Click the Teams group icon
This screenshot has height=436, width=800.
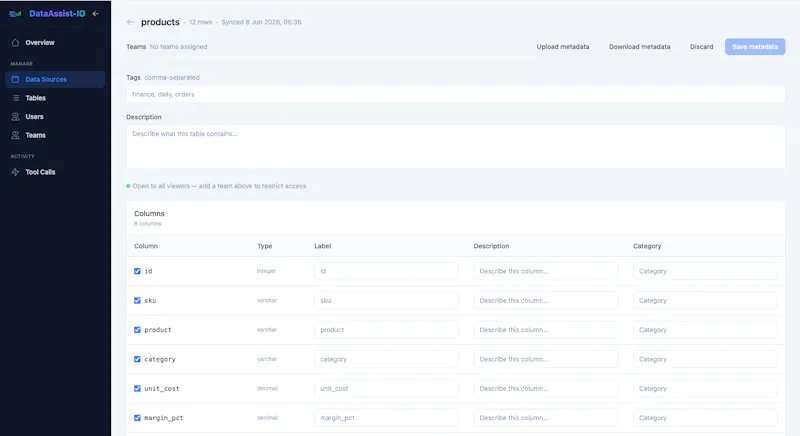[15, 135]
